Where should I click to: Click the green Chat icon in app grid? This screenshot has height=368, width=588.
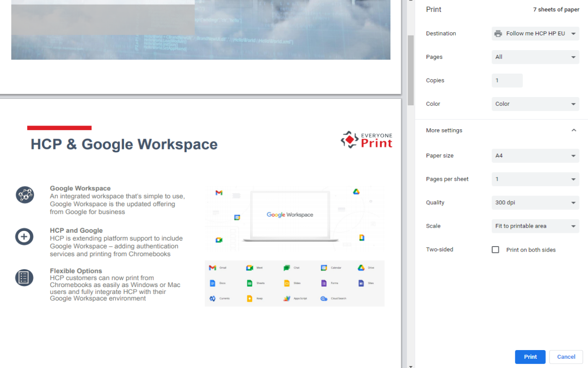click(x=287, y=268)
